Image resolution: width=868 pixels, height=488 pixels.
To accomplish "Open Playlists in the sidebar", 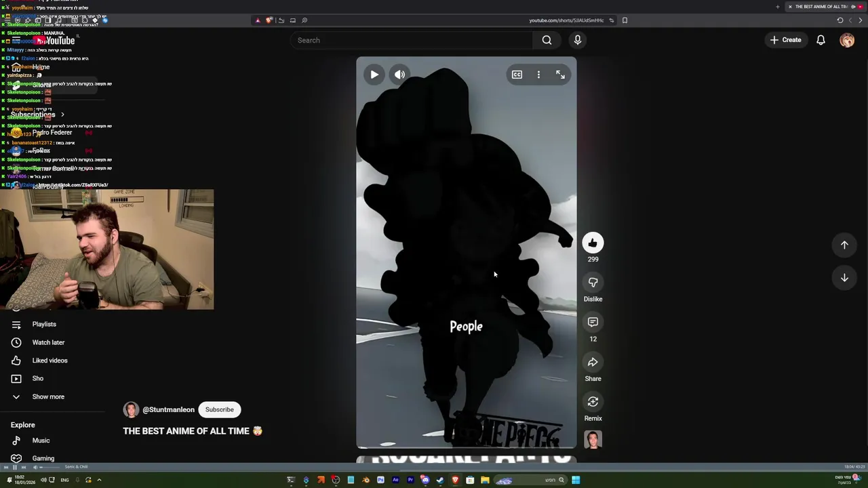I will pyautogui.click(x=44, y=324).
